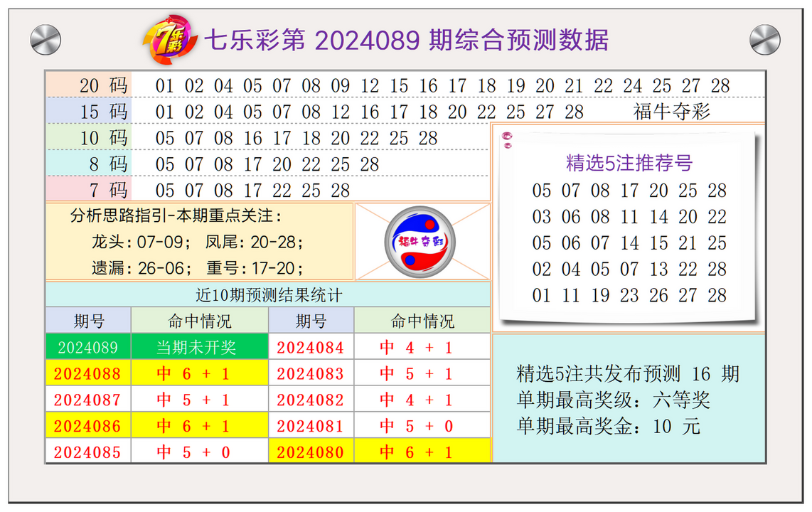Select the heading 精选5注推荐号
The image size is (812, 512).
629,163
